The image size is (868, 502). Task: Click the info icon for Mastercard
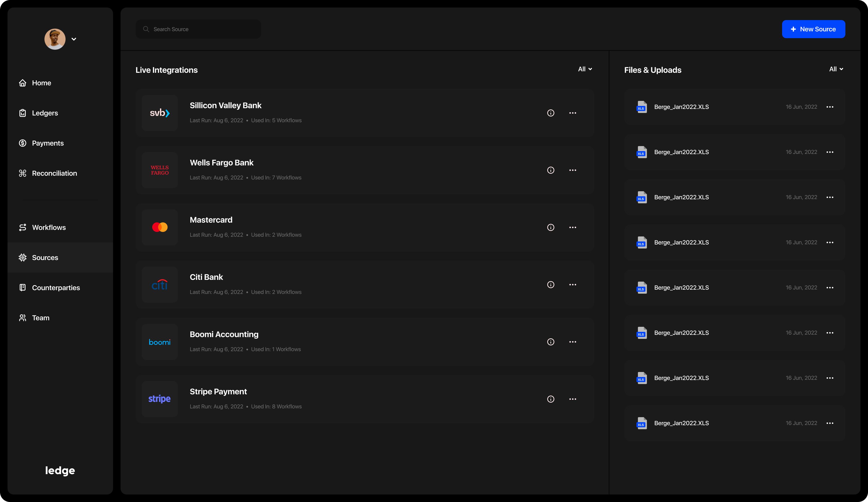(x=551, y=227)
